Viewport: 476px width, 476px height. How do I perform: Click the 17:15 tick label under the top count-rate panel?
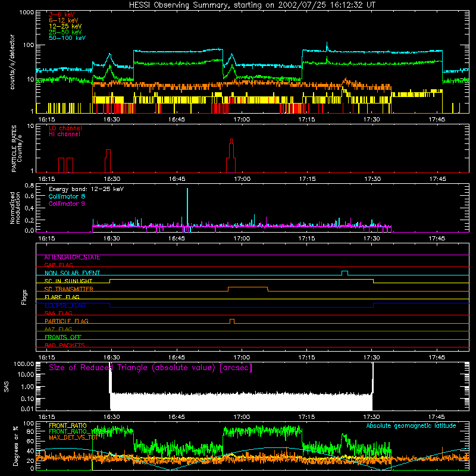tap(306, 120)
